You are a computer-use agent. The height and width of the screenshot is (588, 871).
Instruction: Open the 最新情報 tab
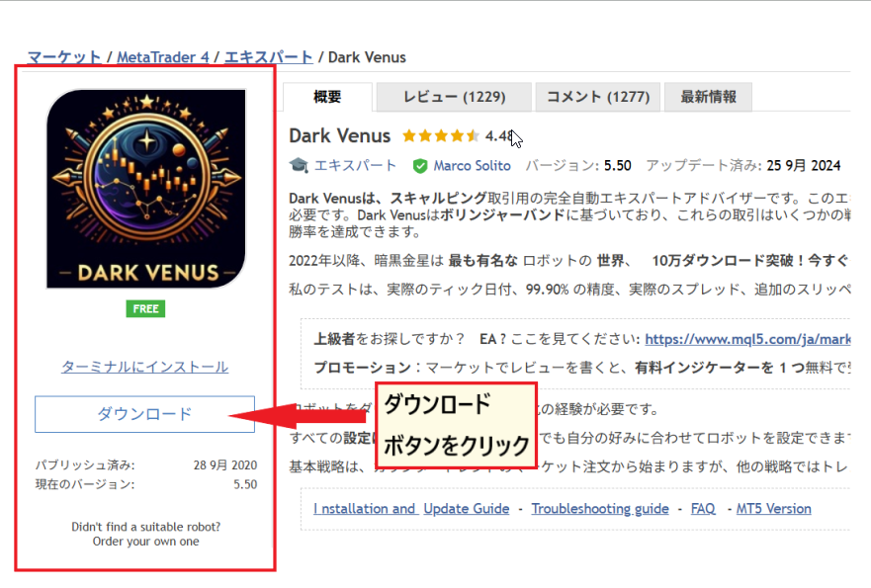tap(708, 97)
